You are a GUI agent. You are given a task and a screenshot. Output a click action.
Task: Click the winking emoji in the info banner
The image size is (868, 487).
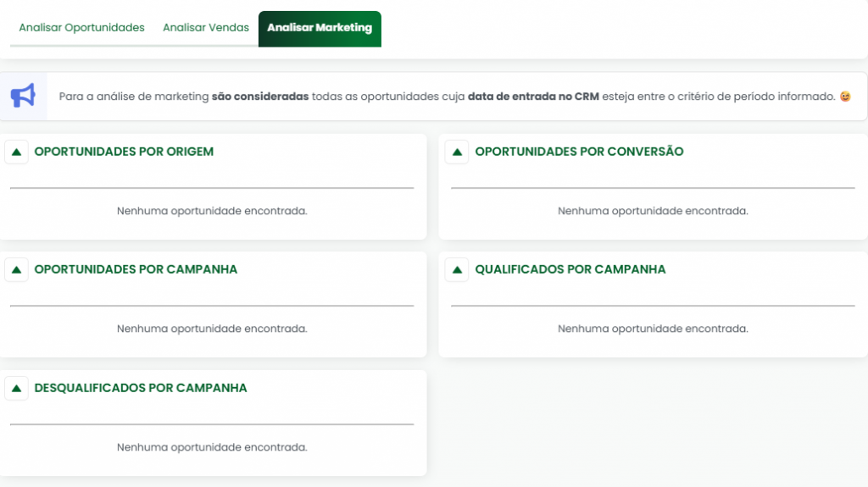(845, 97)
